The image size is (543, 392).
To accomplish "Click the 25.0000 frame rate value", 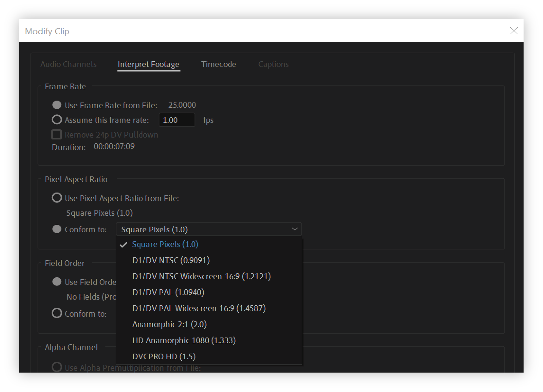I will (182, 105).
